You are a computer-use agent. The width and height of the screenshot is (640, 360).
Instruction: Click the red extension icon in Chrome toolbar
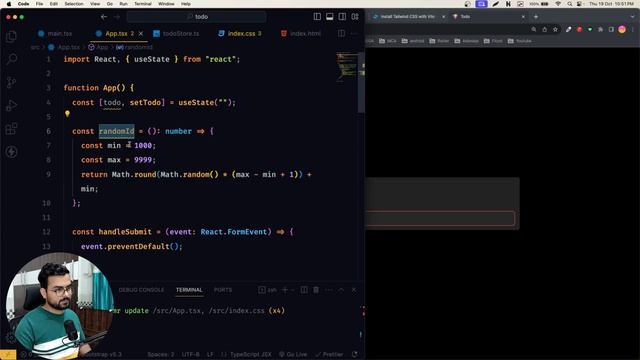579,29
